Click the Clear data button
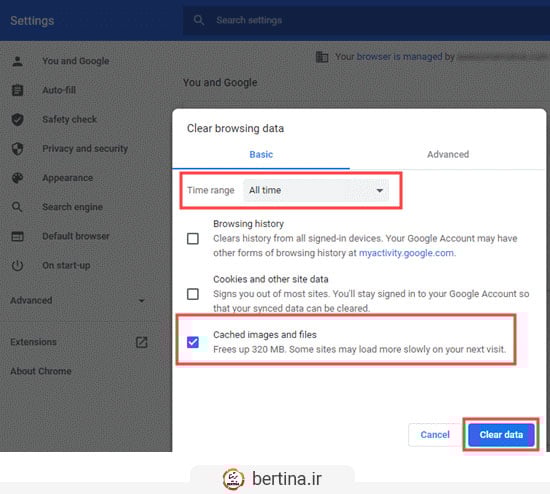This screenshot has height=494, width=550. pyautogui.click(x=501, y=435)
